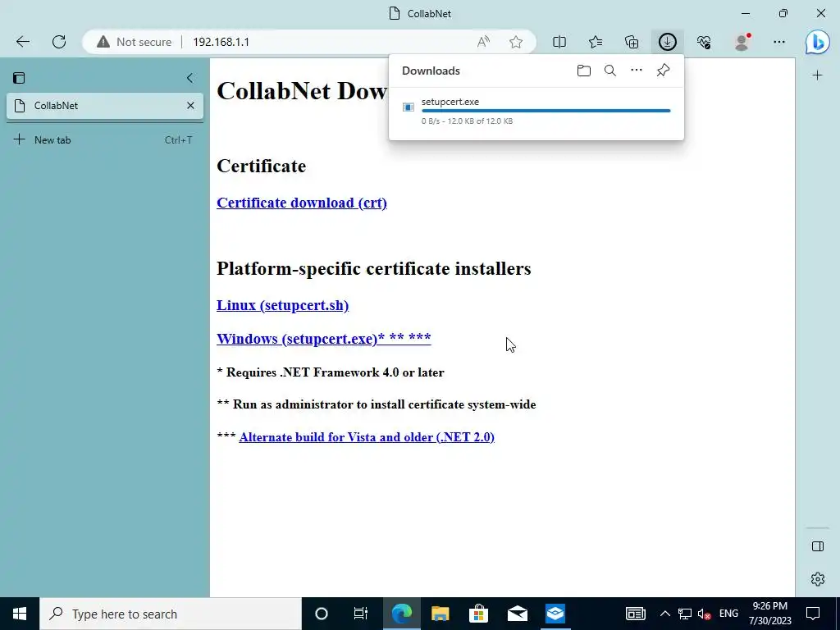Add sidebar app with plus icon
The height and width of the screenshot is (630, 840).
tap(818, 75)
